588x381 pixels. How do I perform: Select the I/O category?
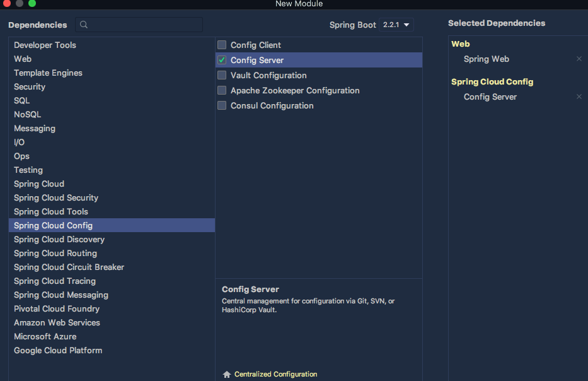coord(112,143)
